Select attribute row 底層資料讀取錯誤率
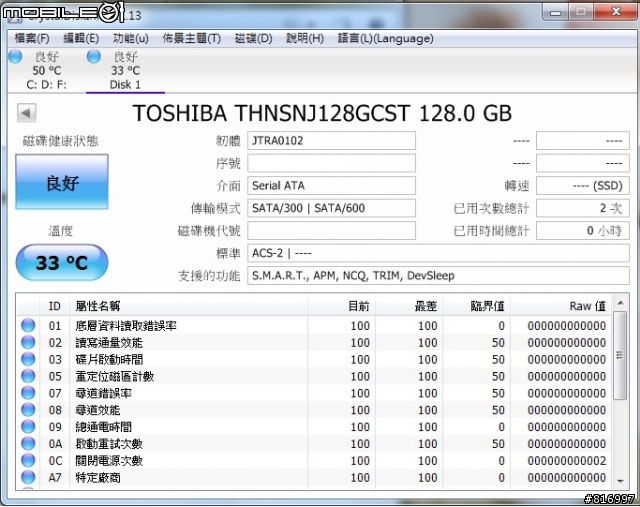Viewport: 640px width, 507px height. point(314,325)
